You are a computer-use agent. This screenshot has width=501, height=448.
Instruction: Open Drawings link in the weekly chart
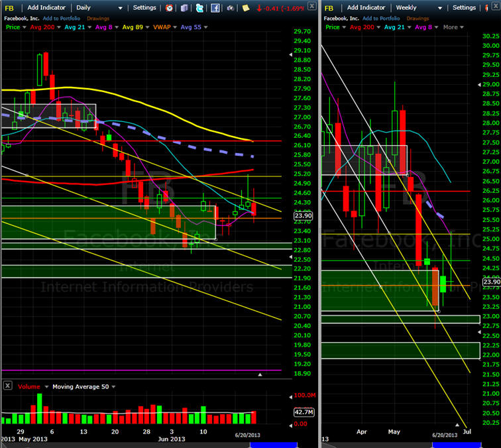pos(417,19)
